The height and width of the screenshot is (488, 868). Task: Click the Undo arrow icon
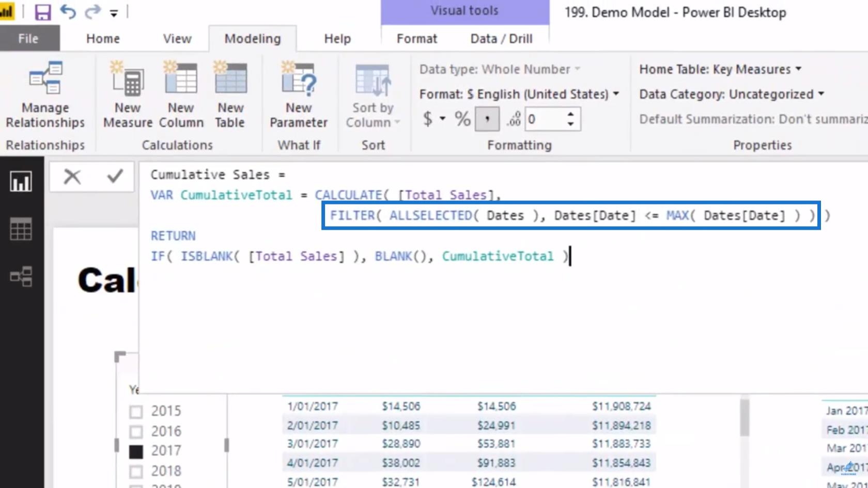coord(68,11)
